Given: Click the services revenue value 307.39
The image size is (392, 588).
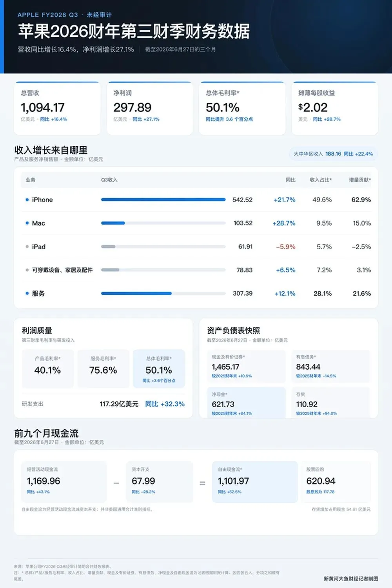Looking at the screenshot, I should coord(243,293).
